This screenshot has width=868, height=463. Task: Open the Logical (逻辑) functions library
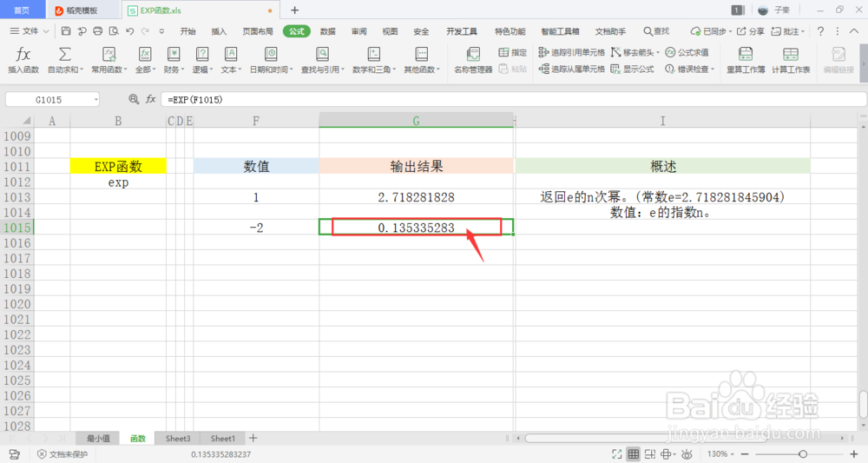[202, 60]
